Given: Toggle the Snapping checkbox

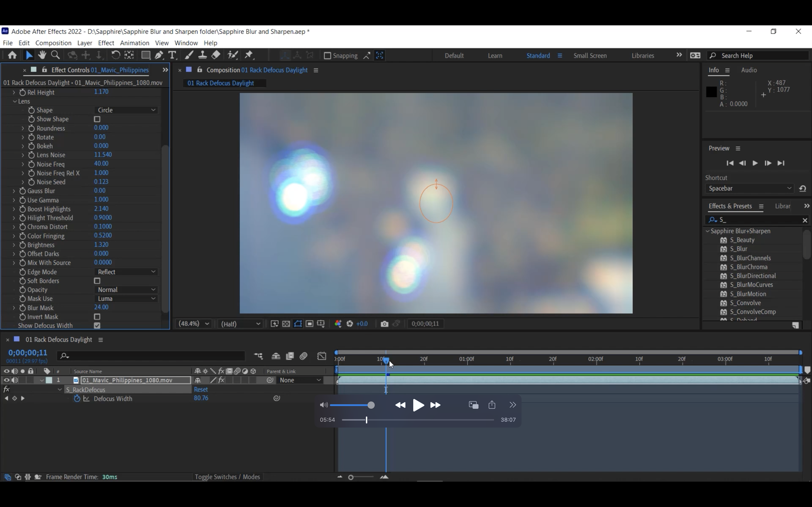Looking at the screenshot, I should pyautogui.click(x=327, y=56).
